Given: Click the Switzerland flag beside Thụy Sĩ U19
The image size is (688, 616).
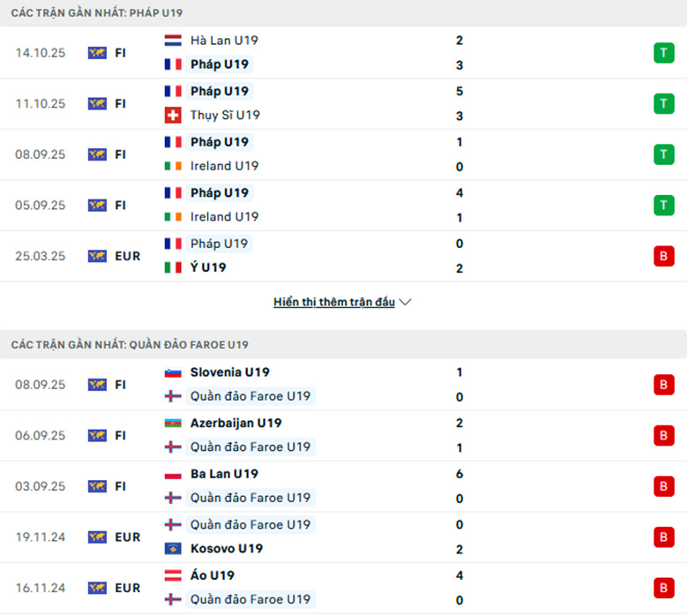Looking at the screenshot, I should 173,115.
